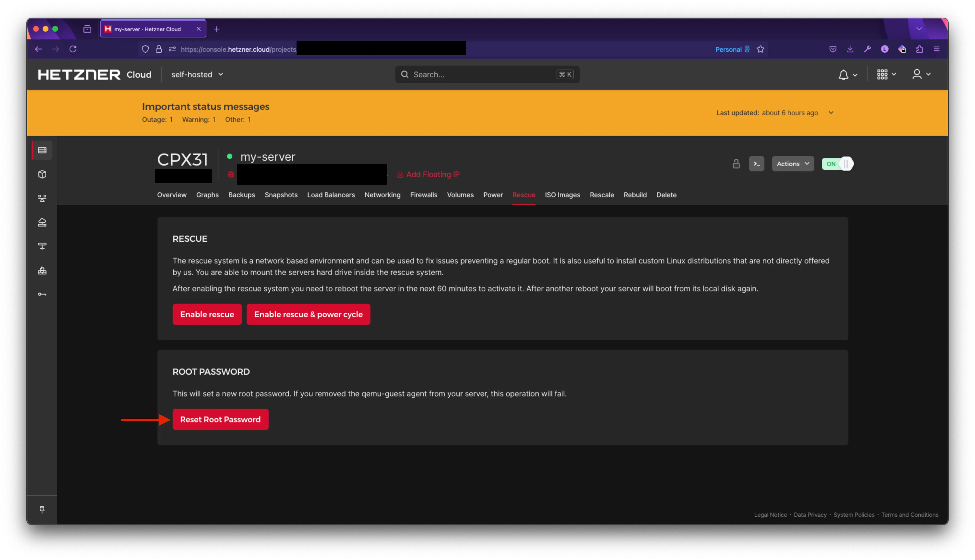The width and height of the screenshot is (975, 560).
Task: Open Data Privacy footer link
Action: click(x=810, y=515)
